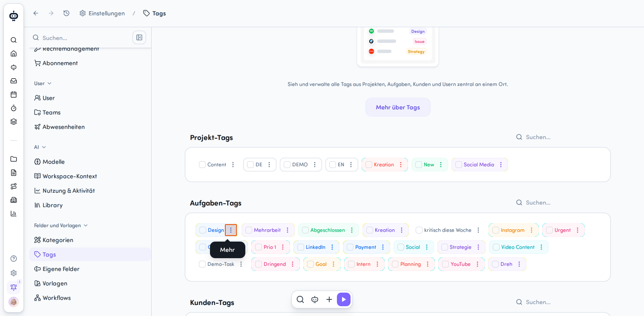Tick the Mehrarbeit tag checkbox

click(249, 230)
